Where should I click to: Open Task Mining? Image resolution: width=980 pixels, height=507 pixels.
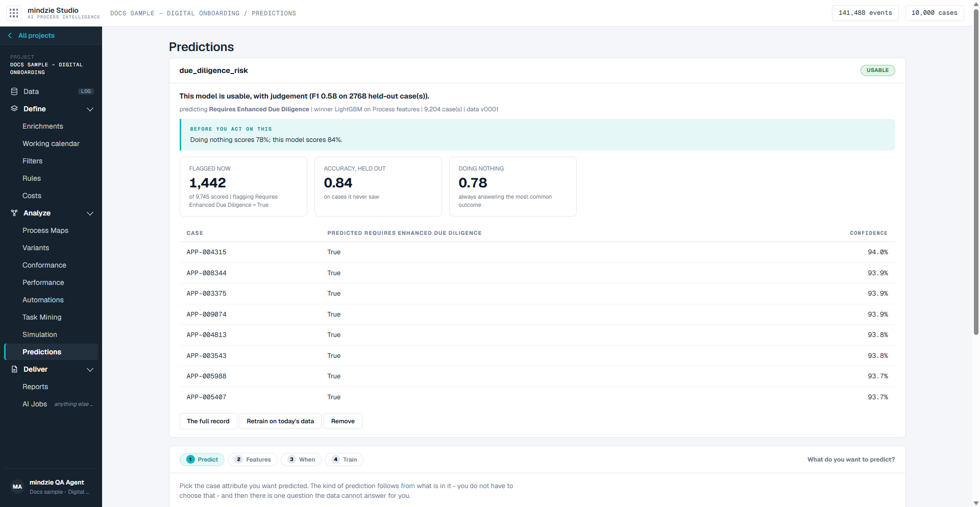42,317
